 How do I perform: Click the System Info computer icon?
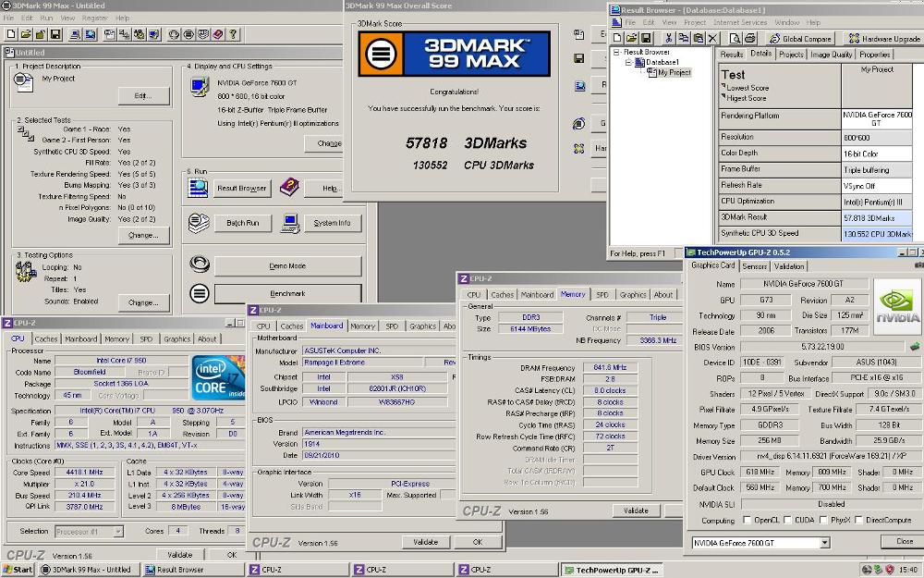click(290, 223)
